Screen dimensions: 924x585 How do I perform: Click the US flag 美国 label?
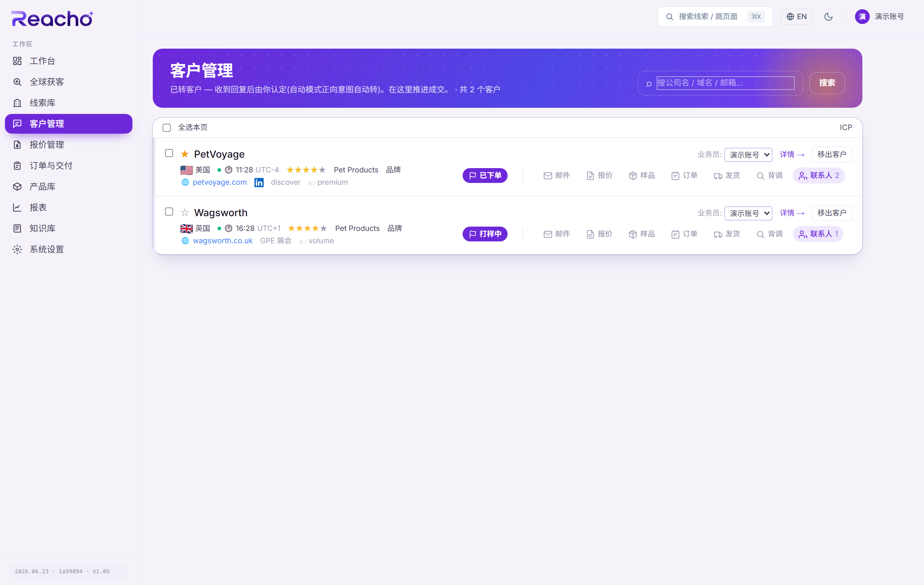(x=195, y=170)
